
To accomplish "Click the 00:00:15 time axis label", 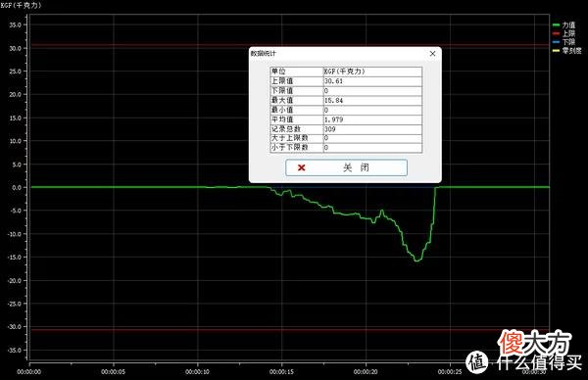I will click(x=281, y=372).
